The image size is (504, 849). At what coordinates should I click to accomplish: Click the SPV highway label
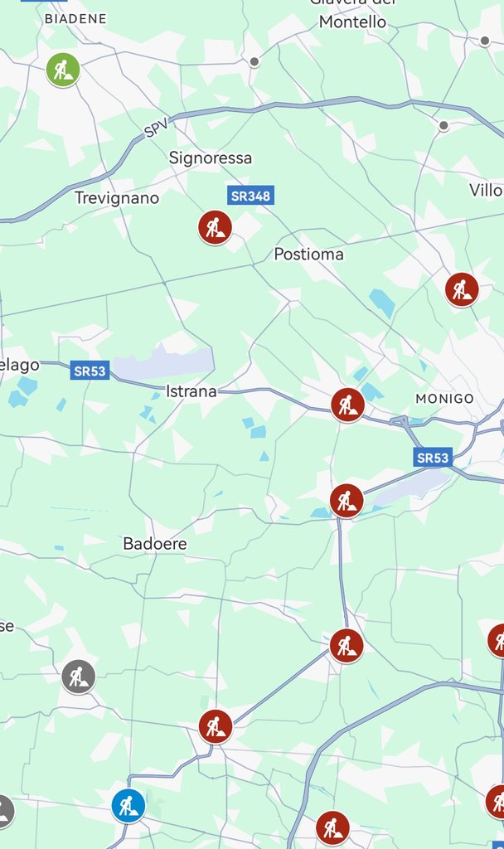tap(157, 129)
